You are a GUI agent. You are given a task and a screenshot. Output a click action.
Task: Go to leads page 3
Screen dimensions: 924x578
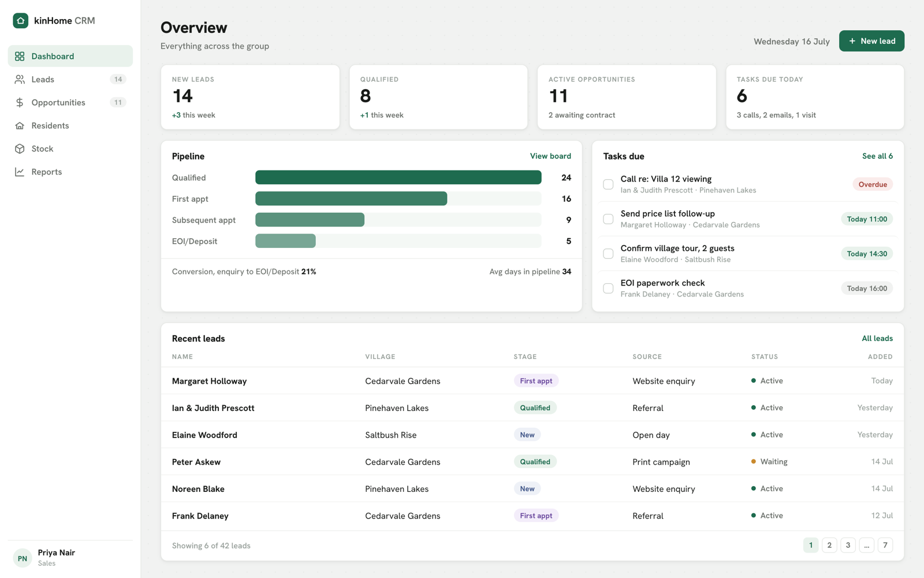pos(848,545)
